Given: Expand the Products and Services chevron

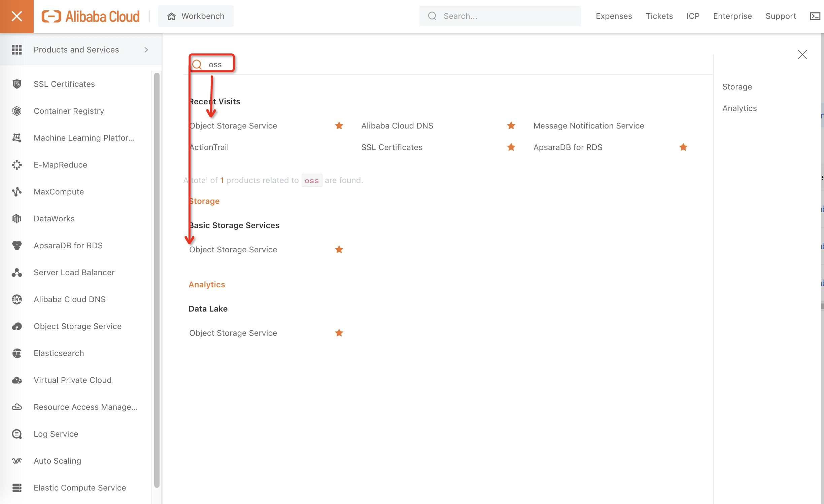Looking at the screenshot, I should (146, 50).
